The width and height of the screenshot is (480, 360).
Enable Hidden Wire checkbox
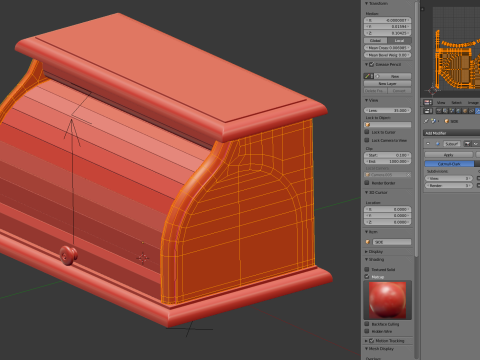(367, 331)
